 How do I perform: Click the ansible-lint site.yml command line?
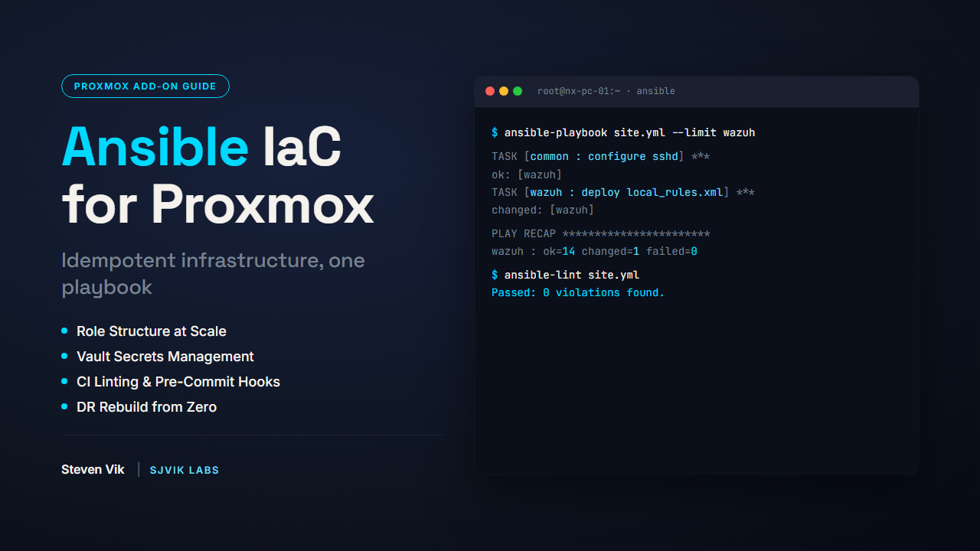[x=565, y=275]
